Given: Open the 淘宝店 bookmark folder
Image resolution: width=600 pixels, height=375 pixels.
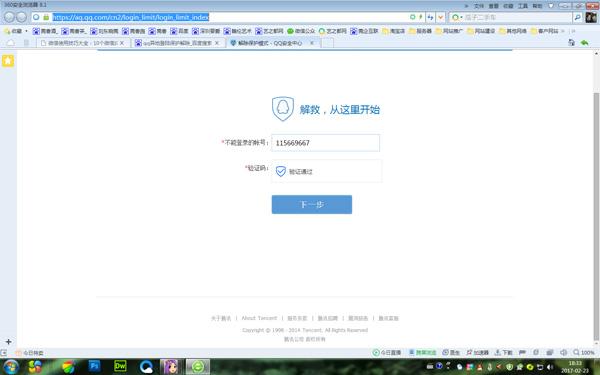Looking at the screenshot, I should (x=394, y=31).
